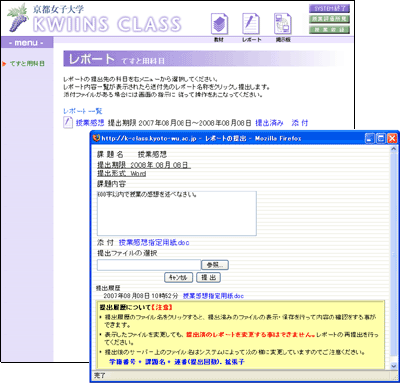
Task: Click the report document icon beside 授業感想
Action: 68,123
